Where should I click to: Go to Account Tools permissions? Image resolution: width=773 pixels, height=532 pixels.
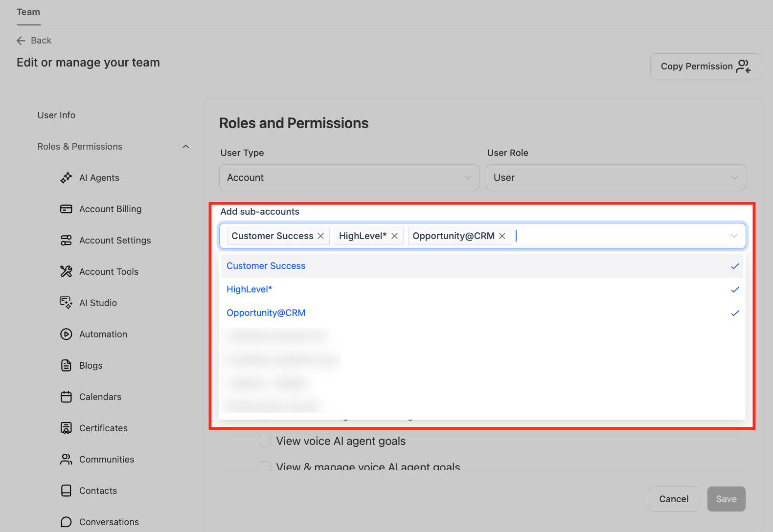point(109,272)
